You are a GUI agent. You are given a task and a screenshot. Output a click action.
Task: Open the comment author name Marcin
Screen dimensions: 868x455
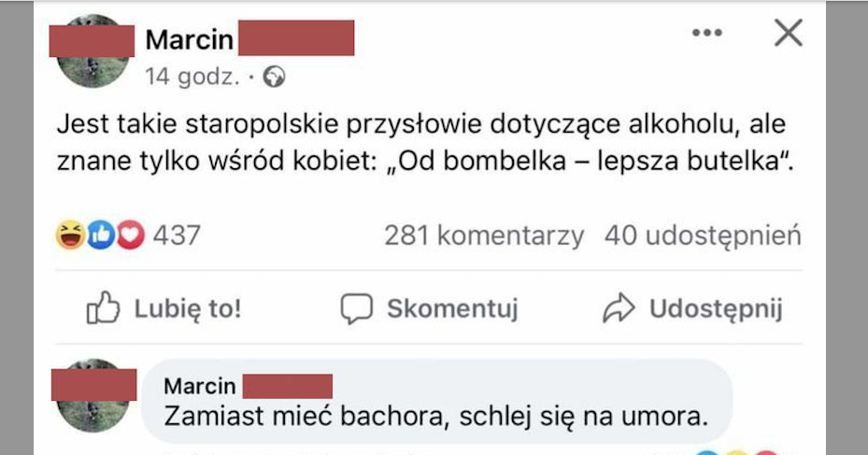tap(199, 386)
